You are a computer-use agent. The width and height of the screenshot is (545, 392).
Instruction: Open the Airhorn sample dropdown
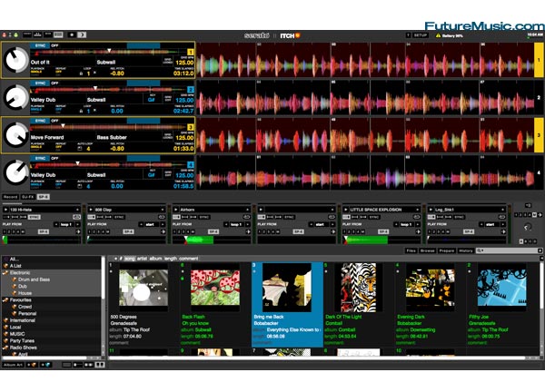tap(247, 210)
